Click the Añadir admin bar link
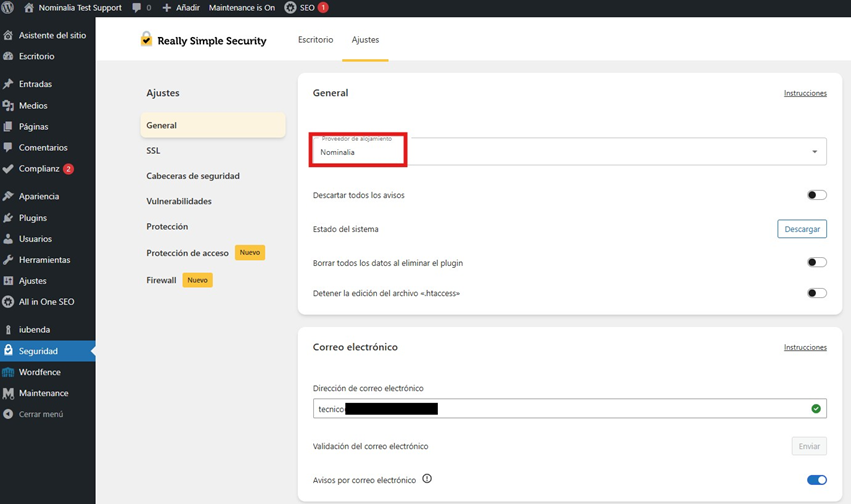This screenshot has width=851, height=504. tap(188, 8)
